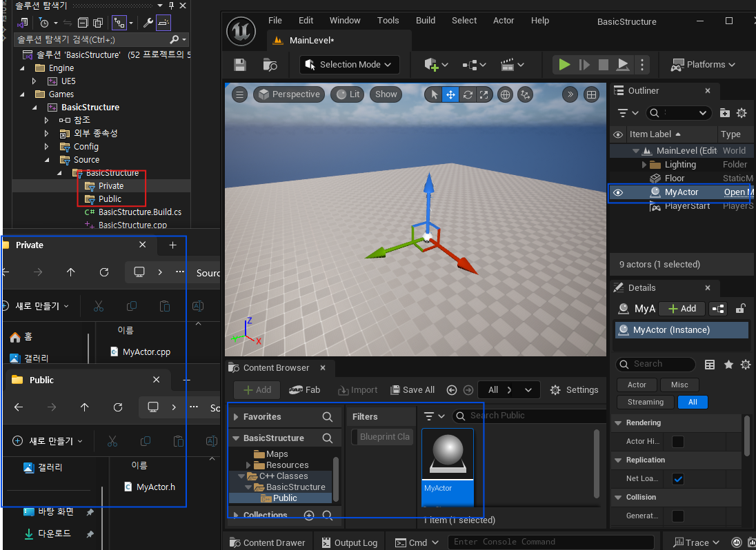Open the File menu in Unreal Editor
This screenshot has height=550, width=756.
(x=275, y=20)
